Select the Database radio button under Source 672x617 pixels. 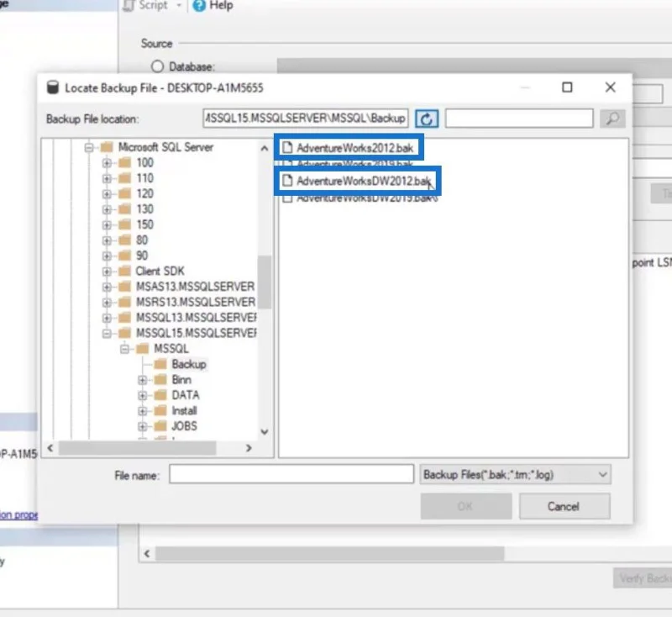pyautogui.click(x=157, y=66)
